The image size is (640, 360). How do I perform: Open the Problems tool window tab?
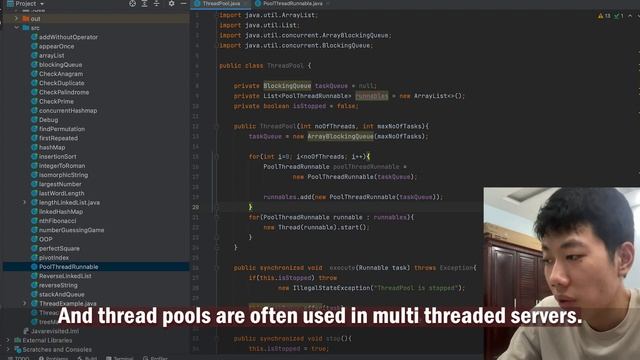coord(53,358)
